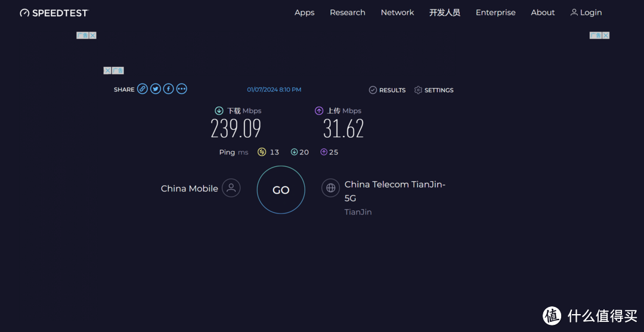This screenshot has height=332, width=644.
Task: Click the 广告 label in the top-left ad
Action: coord(82,35)
